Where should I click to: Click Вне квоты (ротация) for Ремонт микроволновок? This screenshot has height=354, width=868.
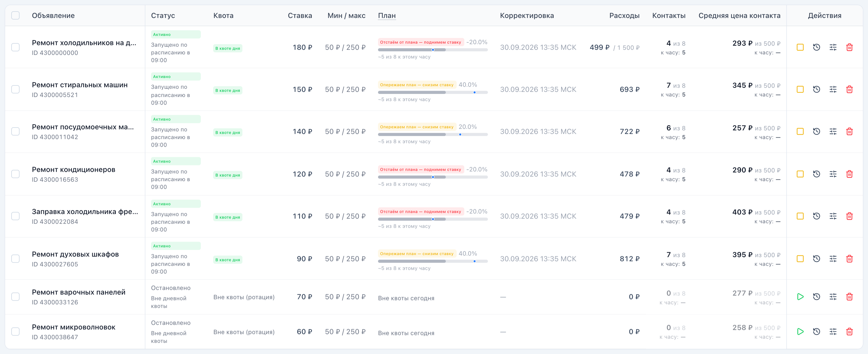(244, 332)
